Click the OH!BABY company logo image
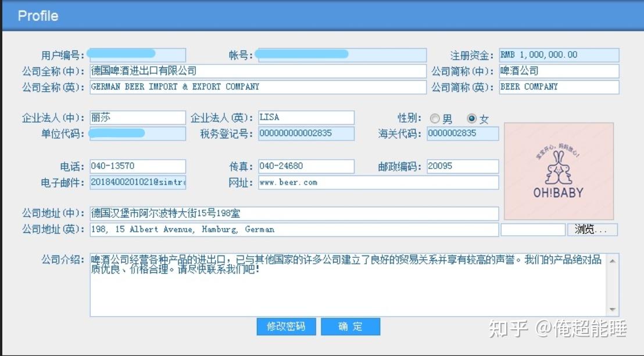The width and height of the screenshot is (644, 356). tap(559, 170)
